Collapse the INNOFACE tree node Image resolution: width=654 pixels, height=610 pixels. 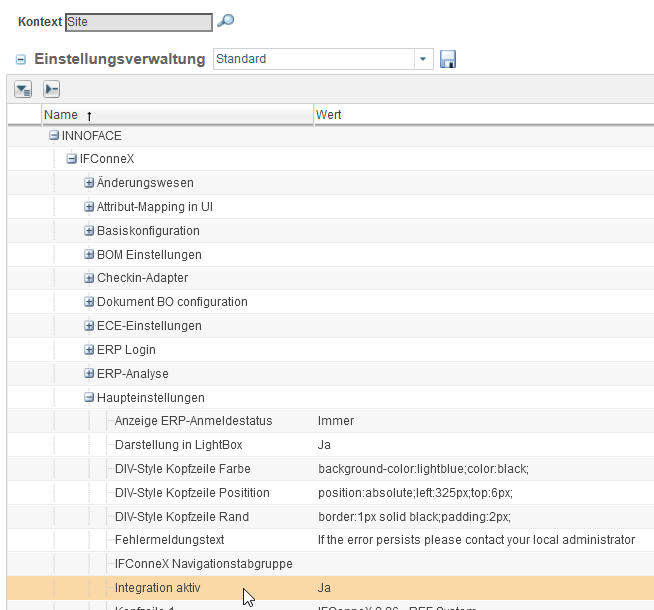pyautogui.click(x=54, y=135)
